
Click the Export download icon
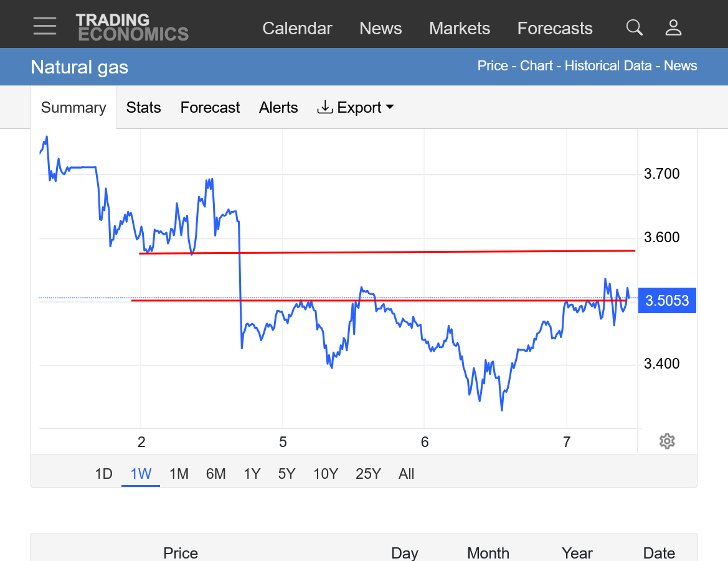coord(325,107)
